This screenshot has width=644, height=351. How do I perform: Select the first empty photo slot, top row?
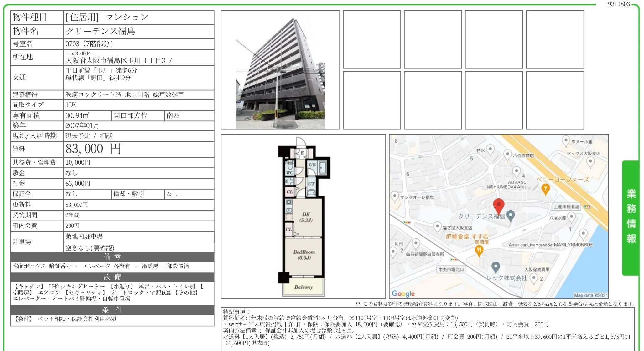pos(372,39)
